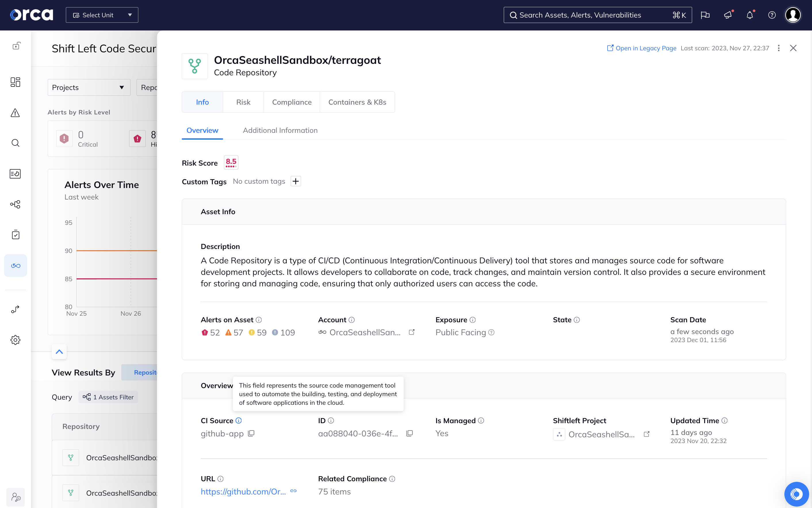Open the Alerts warning triangle in sidebar

pos(16,113)
